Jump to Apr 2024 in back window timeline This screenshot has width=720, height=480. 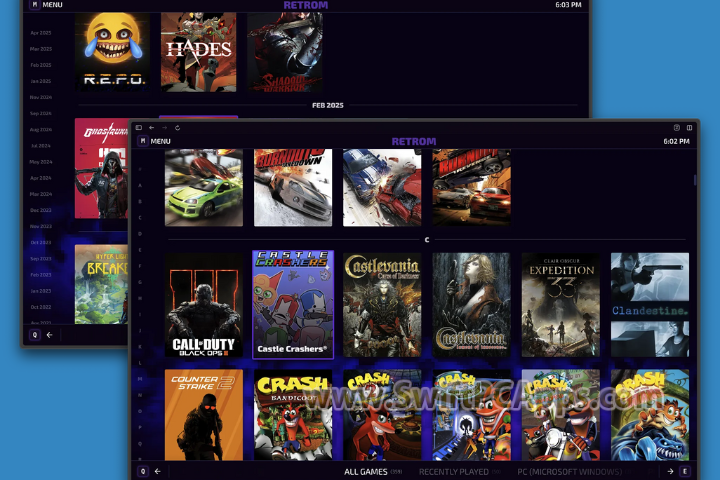[41, 178]
